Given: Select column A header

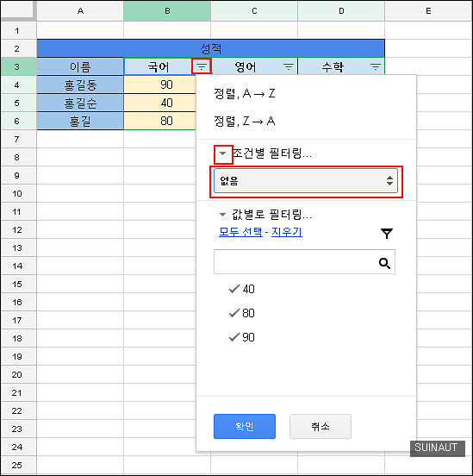Looking at the screenshot, I should pyautogui.click(x=80, y=11).
